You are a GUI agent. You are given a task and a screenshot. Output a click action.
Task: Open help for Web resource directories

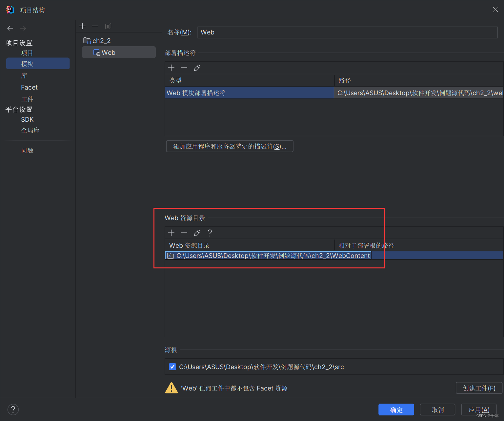coord(210,233)
